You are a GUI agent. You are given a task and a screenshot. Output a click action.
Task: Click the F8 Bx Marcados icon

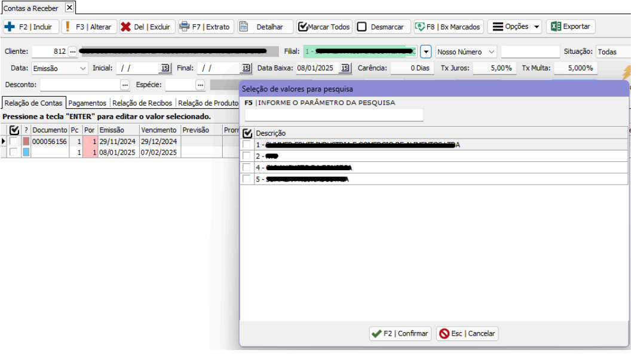tap(420, 27)
